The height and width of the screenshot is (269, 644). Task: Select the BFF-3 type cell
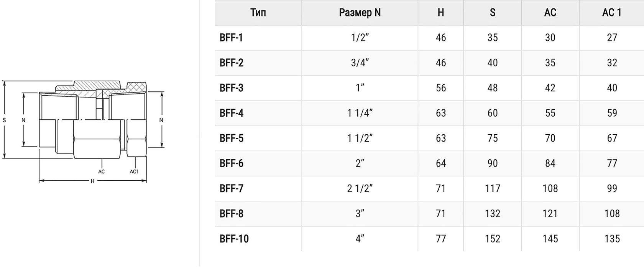tap(232, 88)
